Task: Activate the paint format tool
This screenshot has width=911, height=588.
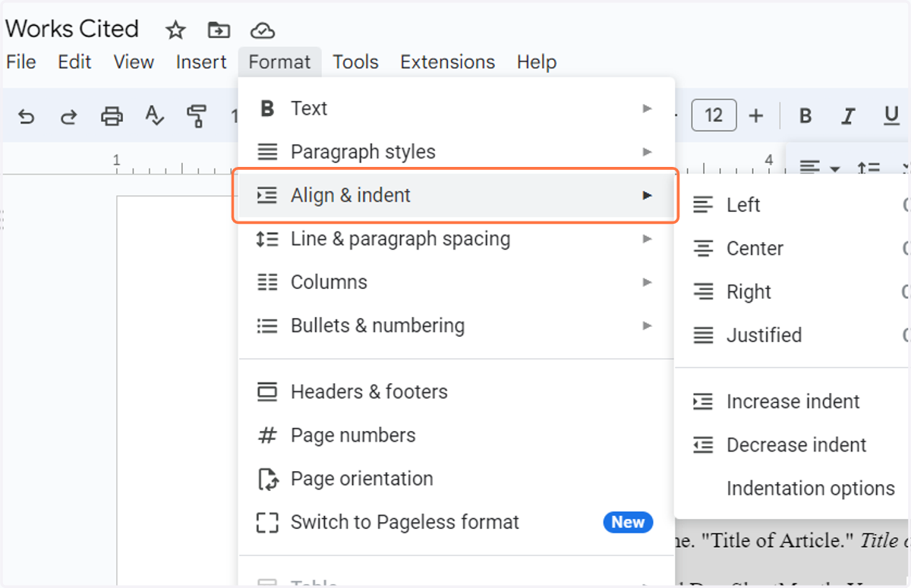Action: pyautogui.click(x=197, y=116)
